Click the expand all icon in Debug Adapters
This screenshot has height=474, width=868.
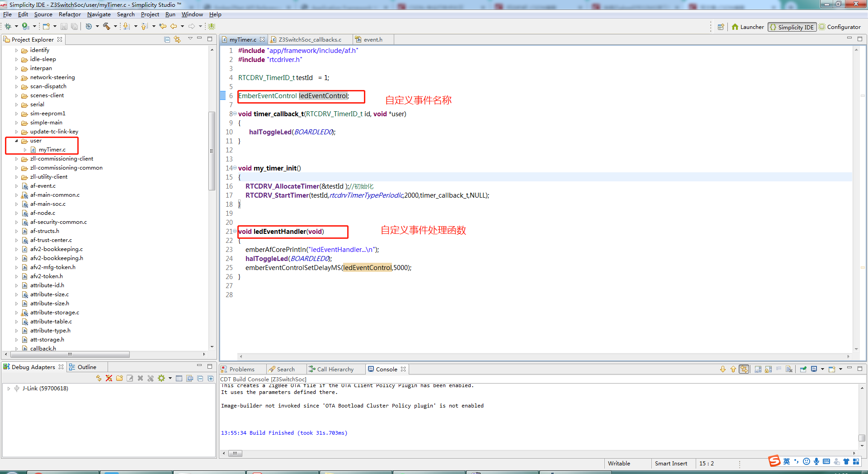click(x=211, y=378)
